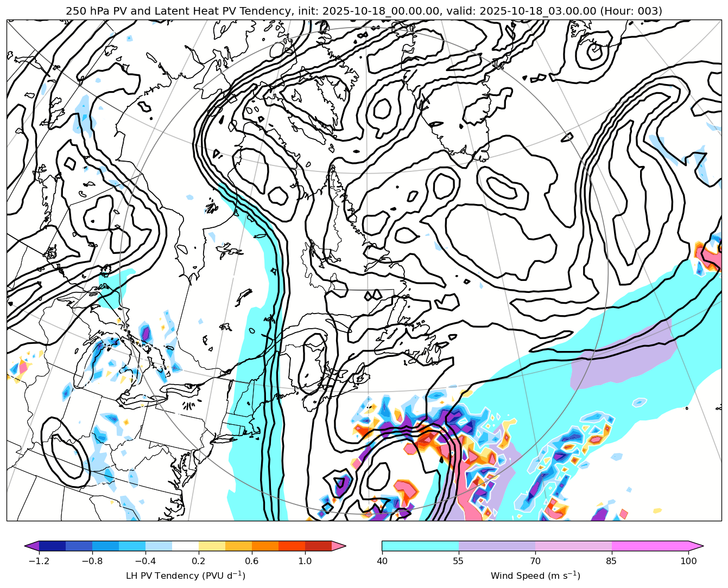
Task: Pick the dark red segment right of 1.0
Action: click(x=318, y=546)
